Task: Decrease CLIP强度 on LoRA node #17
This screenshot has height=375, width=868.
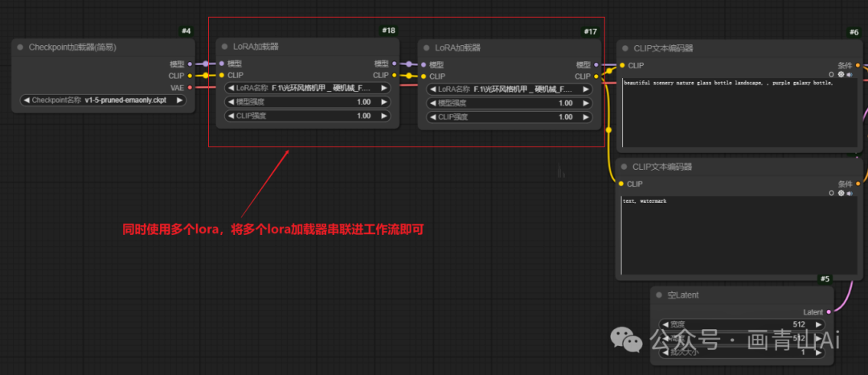Action: click(432, 117)
